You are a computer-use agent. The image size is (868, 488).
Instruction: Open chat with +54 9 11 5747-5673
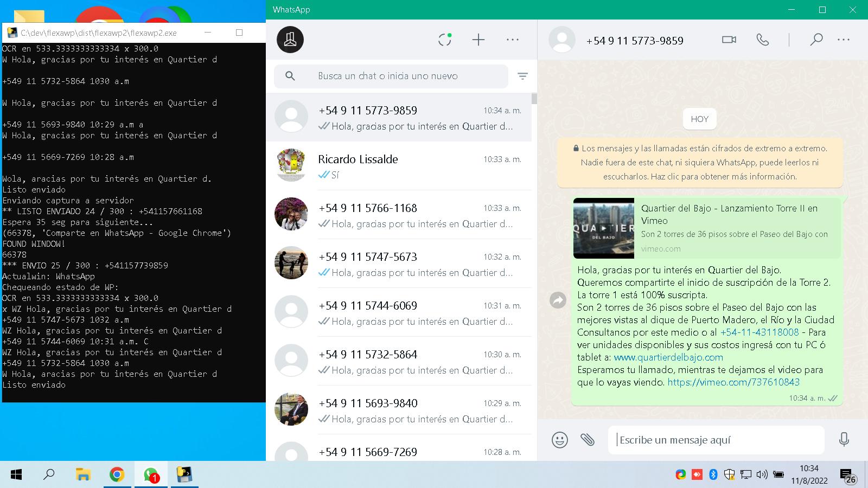click(x=399, y=264)
